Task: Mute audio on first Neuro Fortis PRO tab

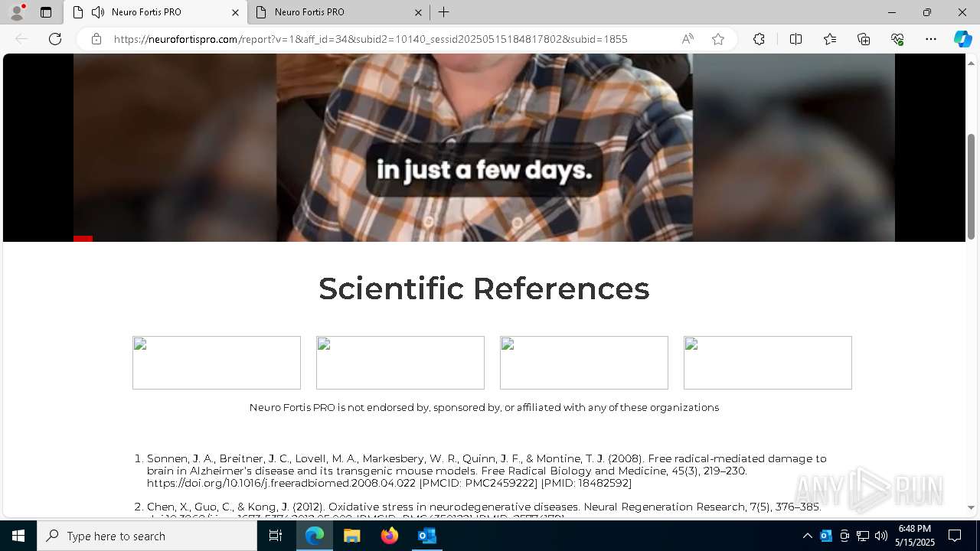Action: [98, 12]
